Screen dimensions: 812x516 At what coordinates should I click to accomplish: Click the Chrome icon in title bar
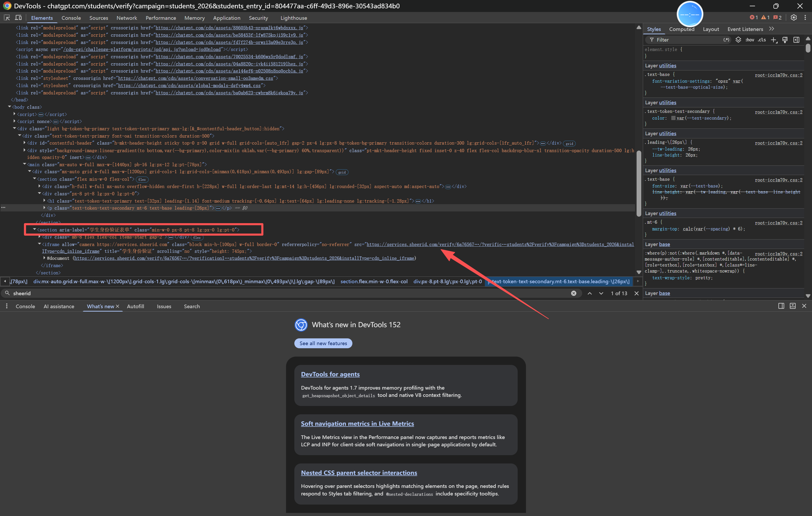7,6
